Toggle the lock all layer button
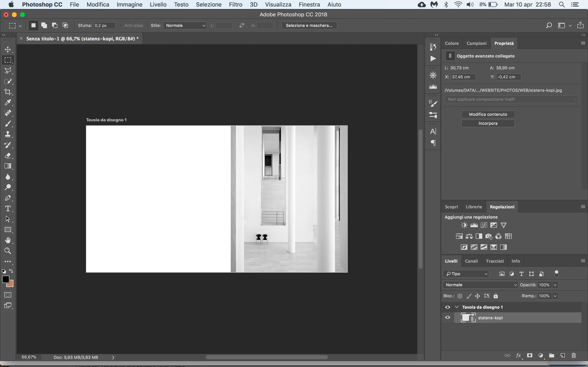588x367 pixels. point(496,296)
